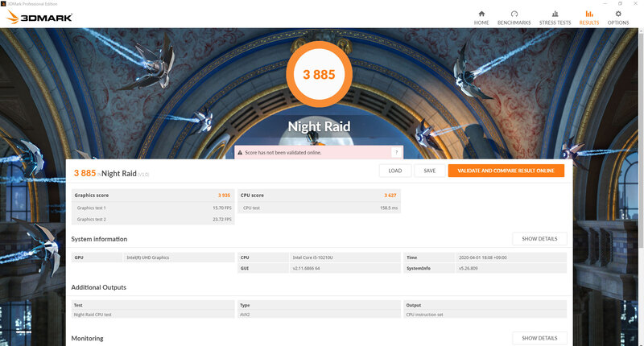Click the SAVE button
The height and width of the screenshot is (346, 644).
430,171
